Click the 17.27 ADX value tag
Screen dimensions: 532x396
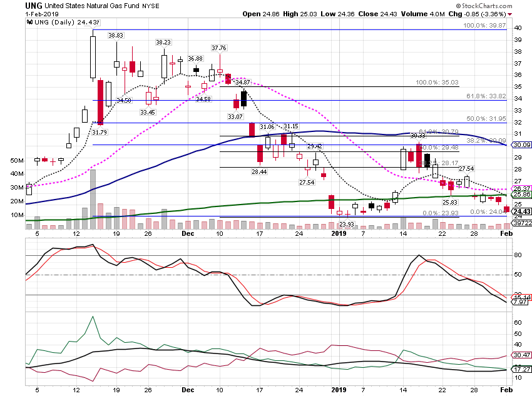pos(522,369)
